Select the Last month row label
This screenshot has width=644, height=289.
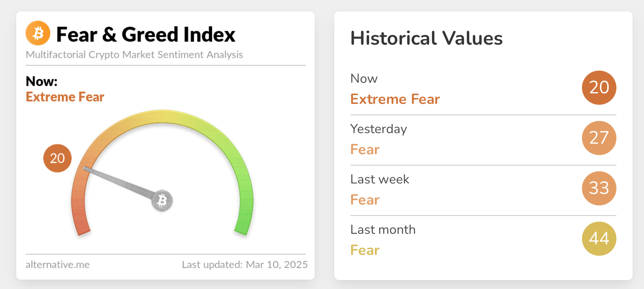click(x=383, y=229)
